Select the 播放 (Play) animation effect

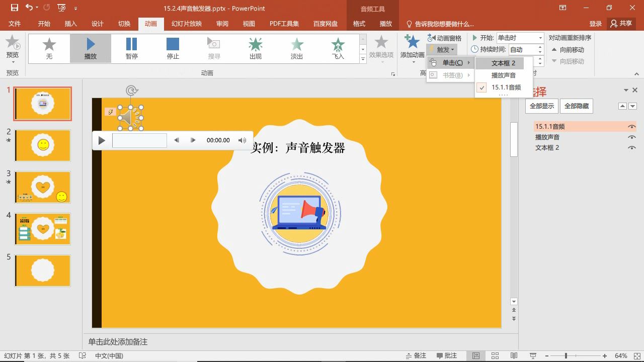point(91,48)
